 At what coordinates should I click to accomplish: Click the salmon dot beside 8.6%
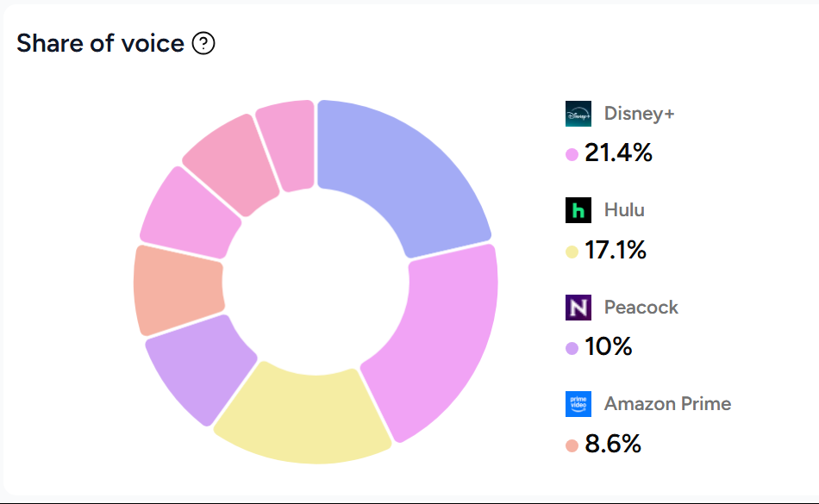coord(572,446)
